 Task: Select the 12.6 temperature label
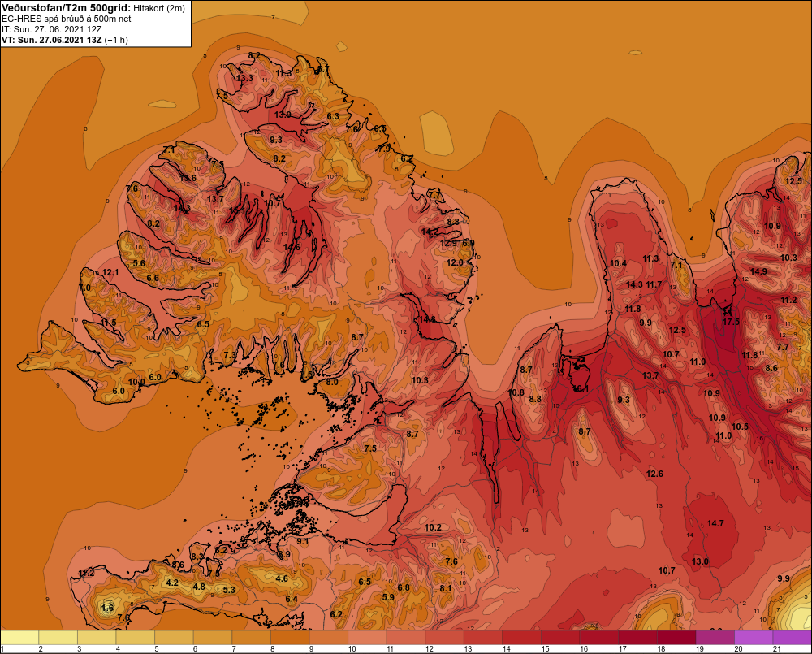click(x=654, y=474)
